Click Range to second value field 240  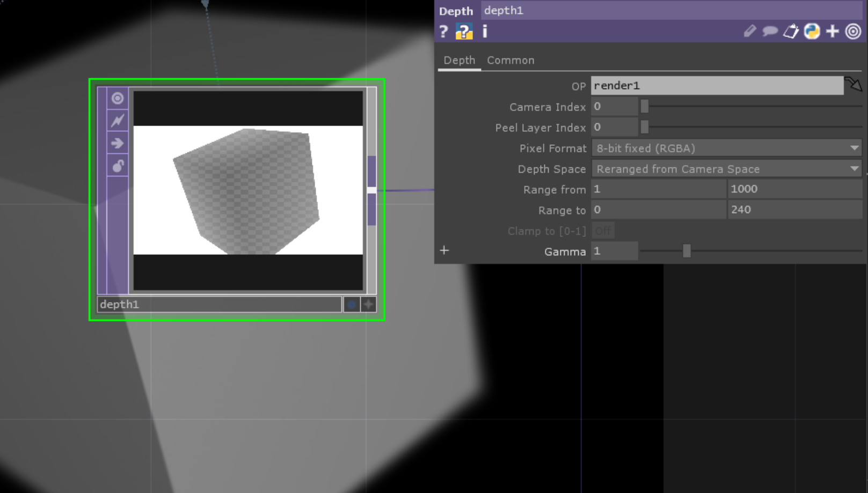[x=795, y=210]
